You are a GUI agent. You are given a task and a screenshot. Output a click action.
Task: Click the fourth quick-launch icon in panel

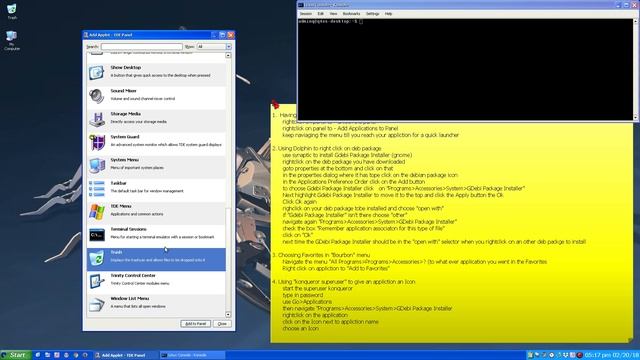click(66, 355)
